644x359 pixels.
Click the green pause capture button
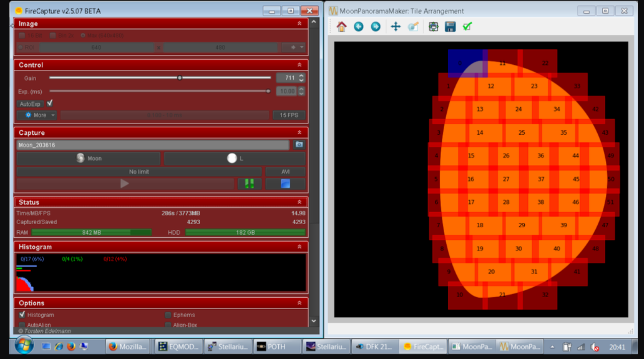click(250, 184)
